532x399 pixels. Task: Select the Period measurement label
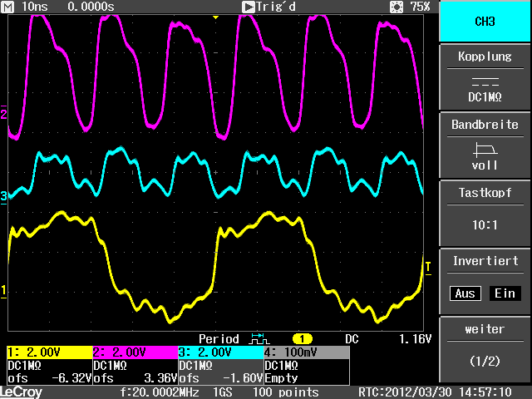tap(219, 339)
